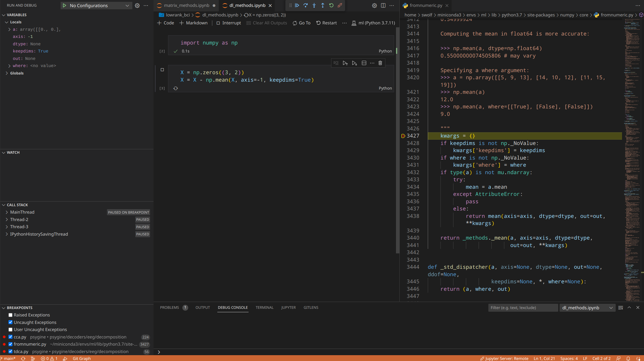
Task: Click the main* git branch indicator
Action: 8,358
